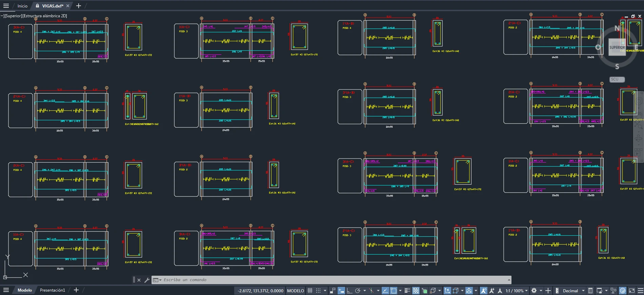Click the lock user interface icon
644x295 pixels.
pyautogui.click(x=599, y=291)
